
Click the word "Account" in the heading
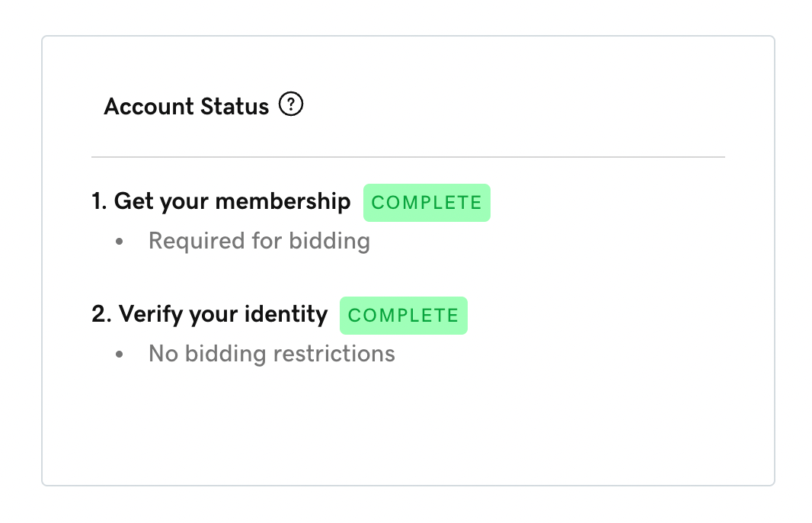pos(148,107)
